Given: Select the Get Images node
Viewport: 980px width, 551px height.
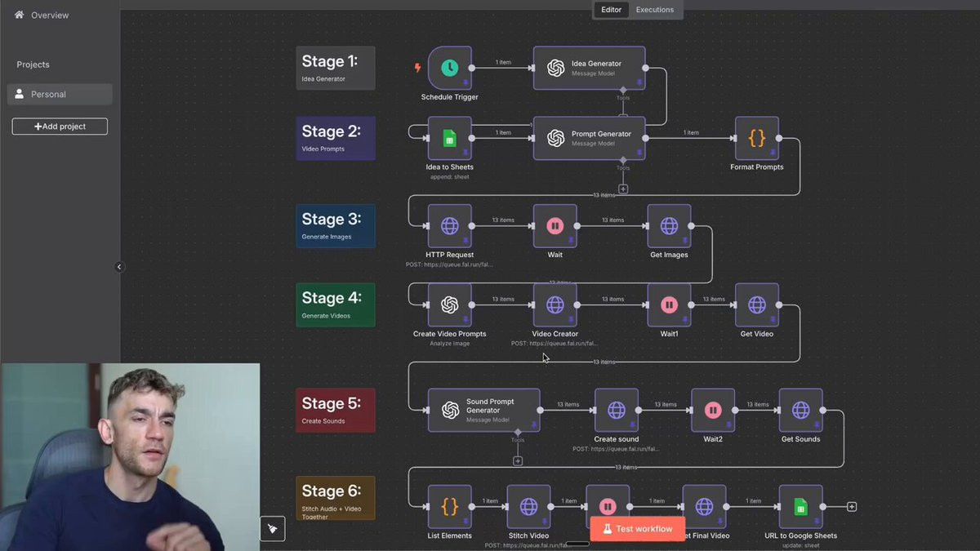Looking at the screenshot, I should point(670,226).
